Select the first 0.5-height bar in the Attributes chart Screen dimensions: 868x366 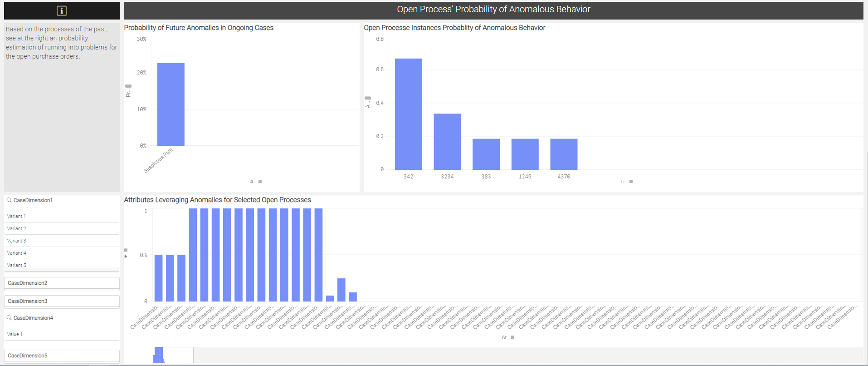[159, 278]
